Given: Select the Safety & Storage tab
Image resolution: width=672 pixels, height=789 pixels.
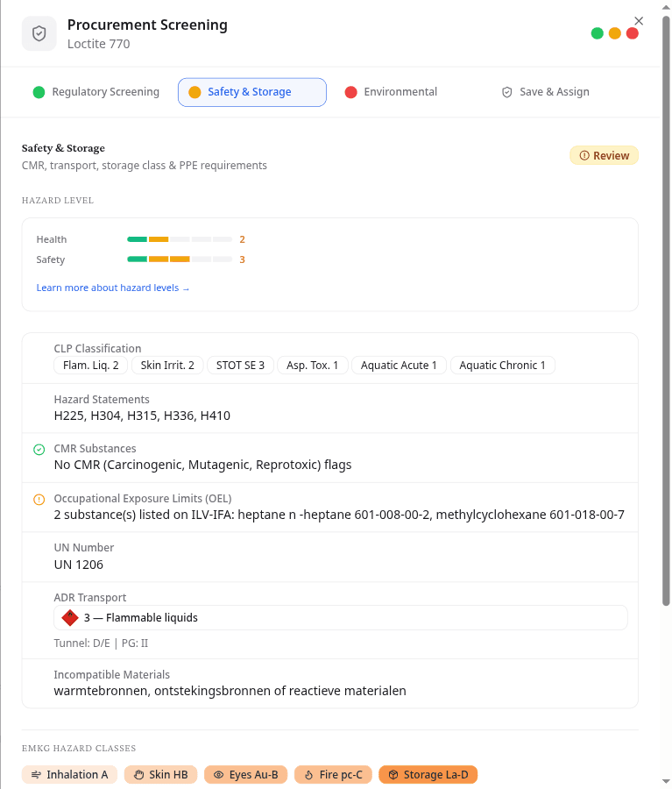Looking at the screenshot, I should (x=252, y=92).
